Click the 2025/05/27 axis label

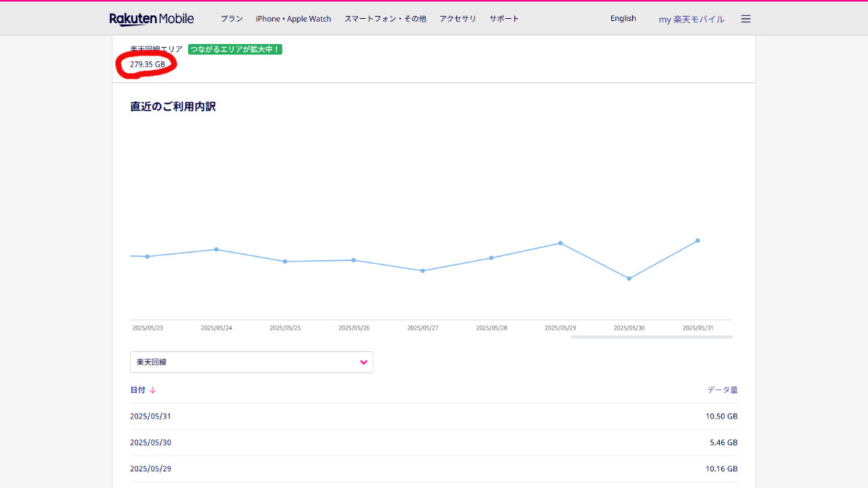coord(422,328)
